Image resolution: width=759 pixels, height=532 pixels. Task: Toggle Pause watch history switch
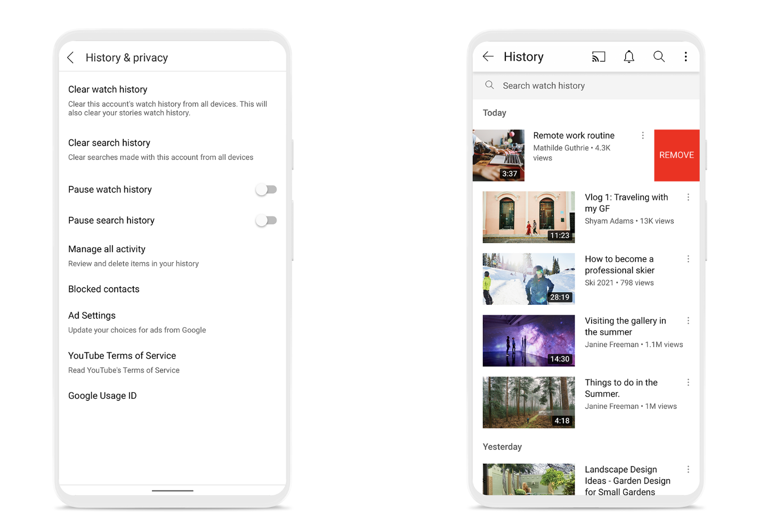click(266, 190)
